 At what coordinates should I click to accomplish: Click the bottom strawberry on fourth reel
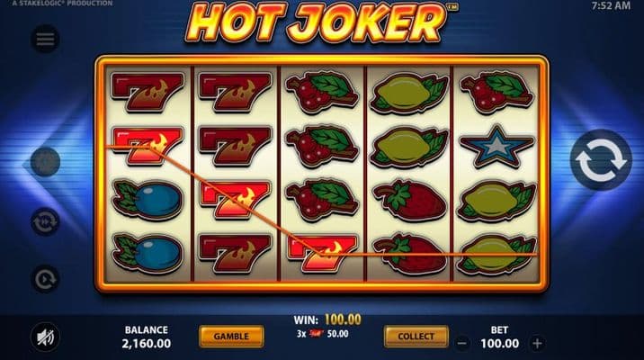409,253
